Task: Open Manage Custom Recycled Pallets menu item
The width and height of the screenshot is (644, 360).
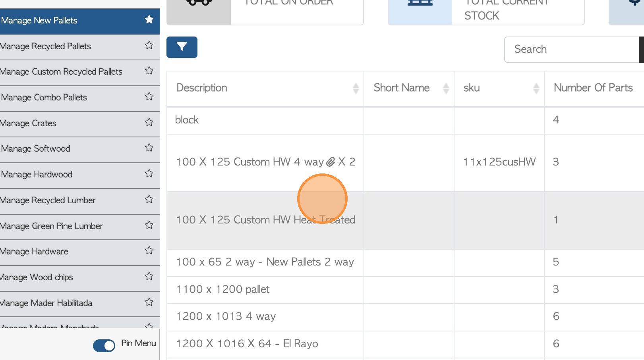Action: [x=62, y=72]
